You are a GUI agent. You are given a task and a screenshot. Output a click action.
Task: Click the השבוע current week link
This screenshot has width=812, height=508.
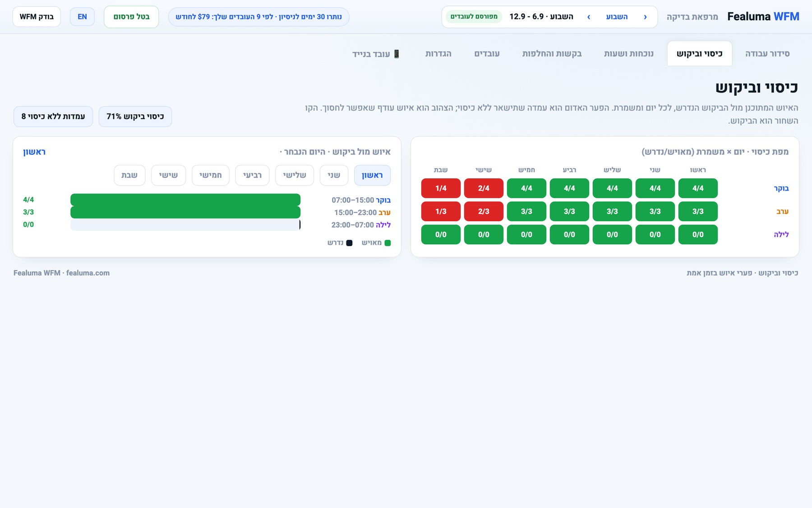tap(617, 17)
